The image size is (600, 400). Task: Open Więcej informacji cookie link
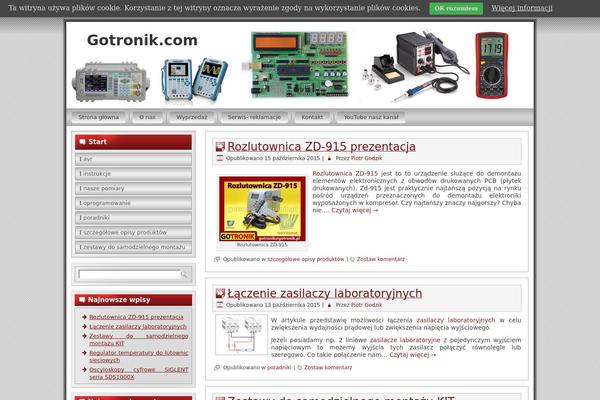pyautogui.click(x=522, y=8)
